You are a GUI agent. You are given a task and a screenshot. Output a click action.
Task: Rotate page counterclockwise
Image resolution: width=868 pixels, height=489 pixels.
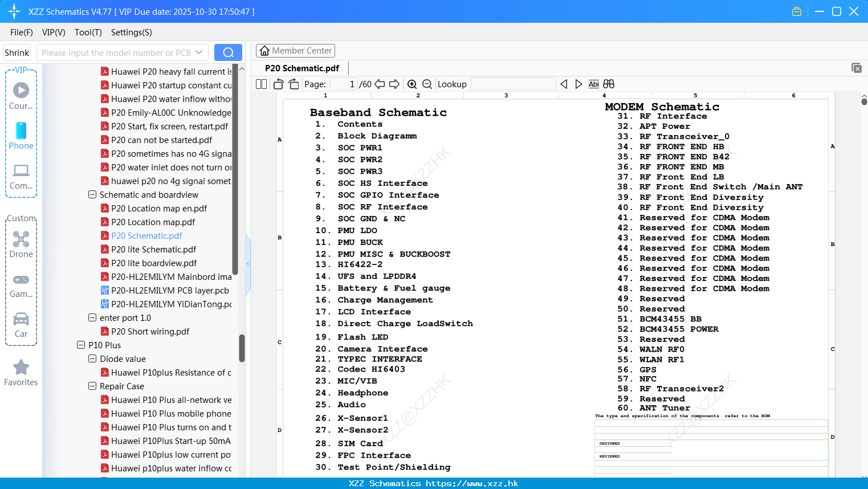click(x=278, y=84)
